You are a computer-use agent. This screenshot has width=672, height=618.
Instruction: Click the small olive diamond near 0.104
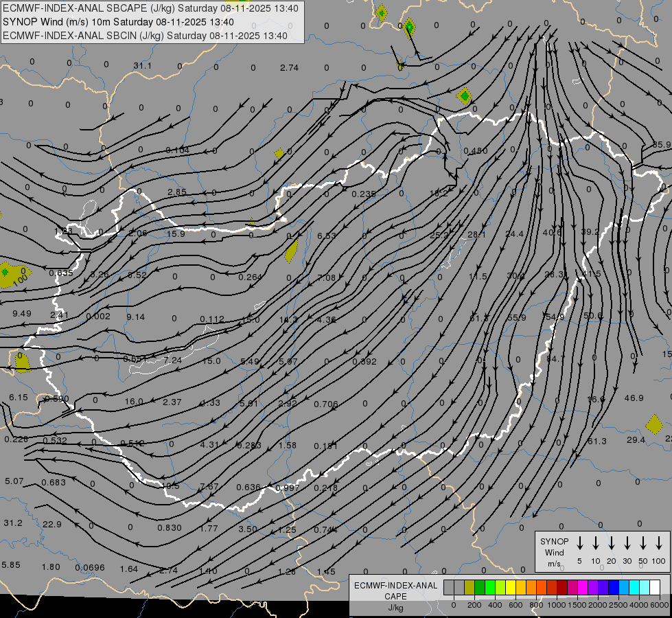click(279, 153)
